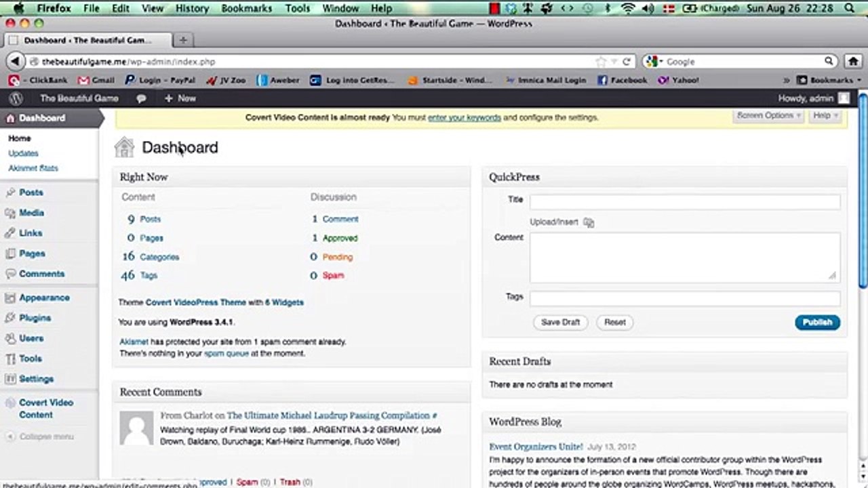Click the browser back arrow button
This screenshot has width=868, height=488.
tap(15, 61)
